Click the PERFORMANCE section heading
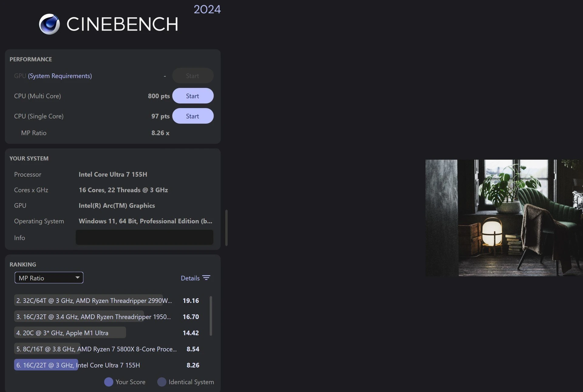Viewport: 583px width, 392px height. (31, 59)
